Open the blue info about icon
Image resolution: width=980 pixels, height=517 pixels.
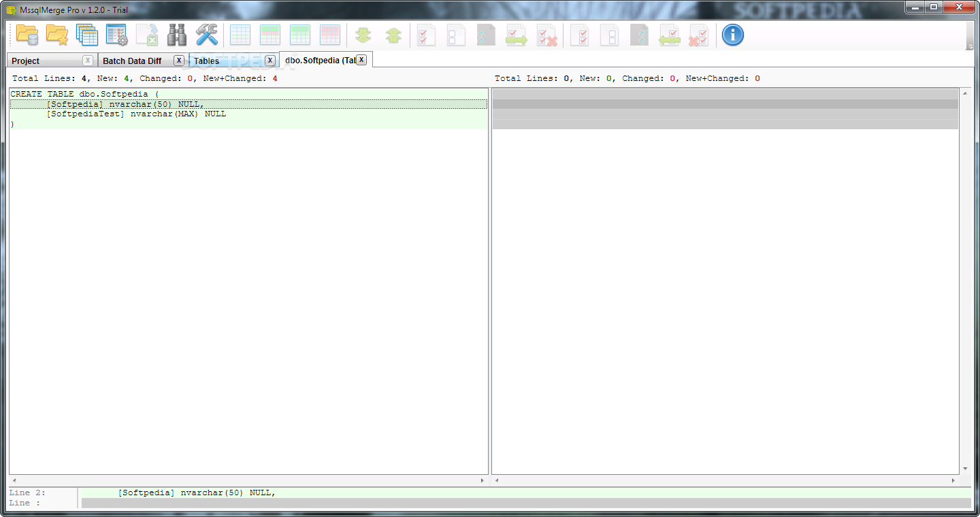(x=733, y=35)
